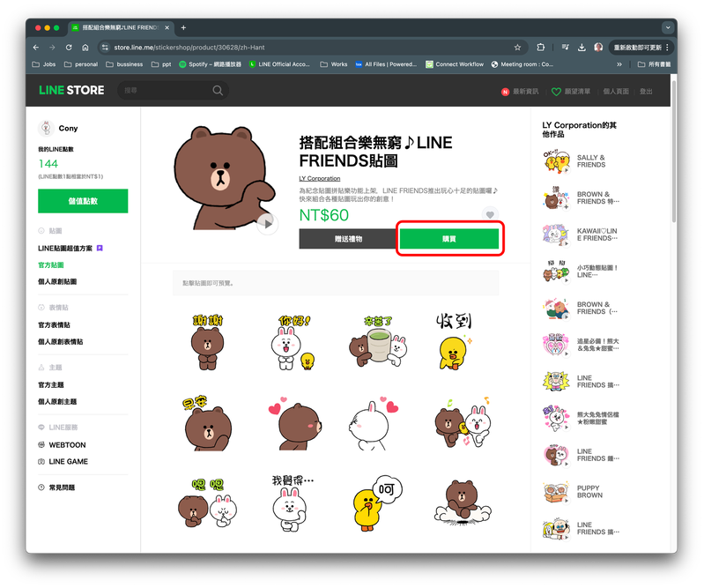The width and height of the screenshot is (704, 588).
Task: Open the Spotify bookmark
Action: pos(210,64)
